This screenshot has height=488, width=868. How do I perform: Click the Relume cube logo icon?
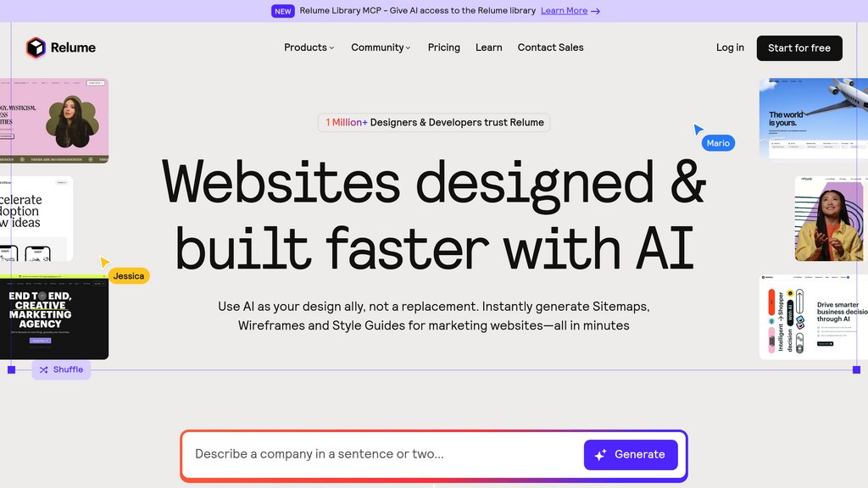(x=36, y=47)
